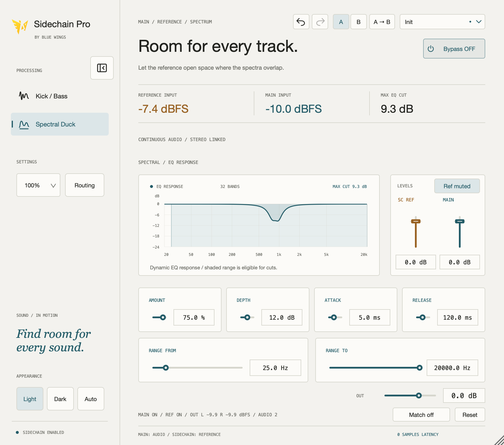Adjust the Depth slider handle
Image resolution: width=504 pixels, height=445 pixels.
point(247,317)
